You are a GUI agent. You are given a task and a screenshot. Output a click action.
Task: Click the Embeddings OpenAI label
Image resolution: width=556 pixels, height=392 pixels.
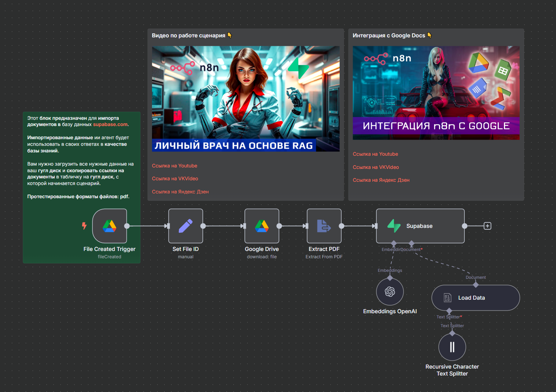(390, 311)
